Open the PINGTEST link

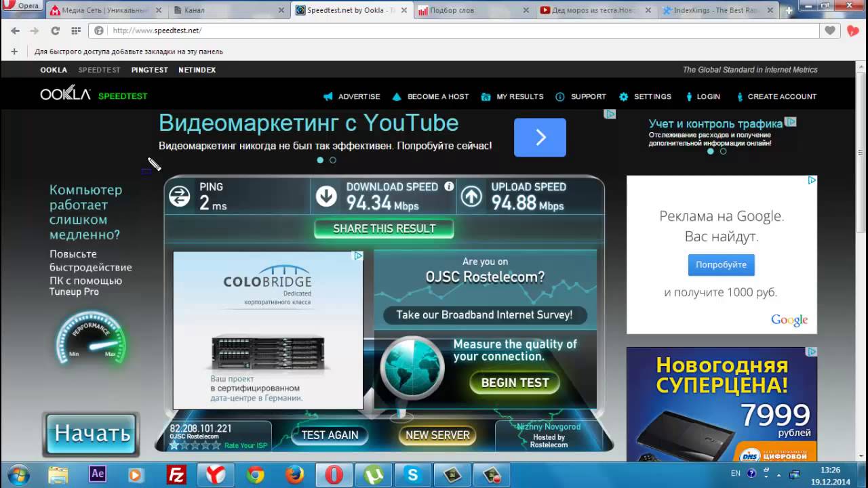[149, 70]
